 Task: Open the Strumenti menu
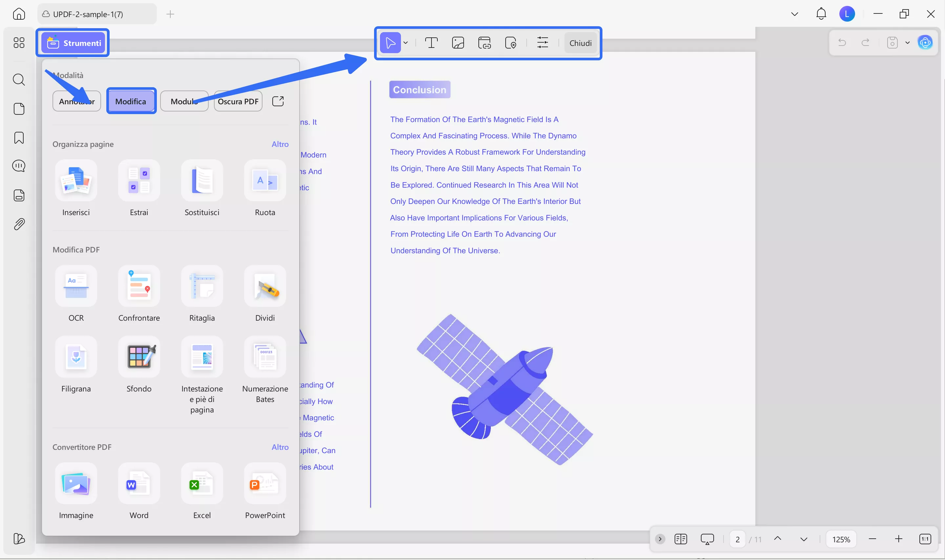[x=73, y=42]
